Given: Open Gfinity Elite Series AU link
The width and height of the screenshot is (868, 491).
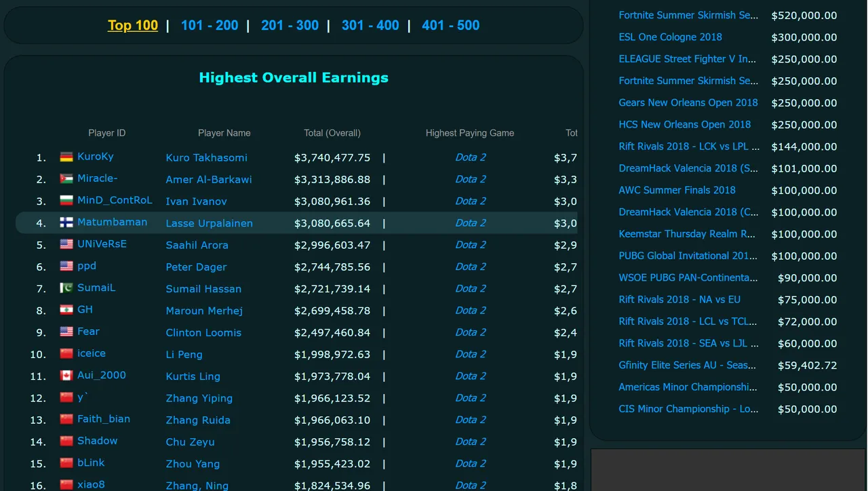Looking at the screenshot, I should click(687, 365).
